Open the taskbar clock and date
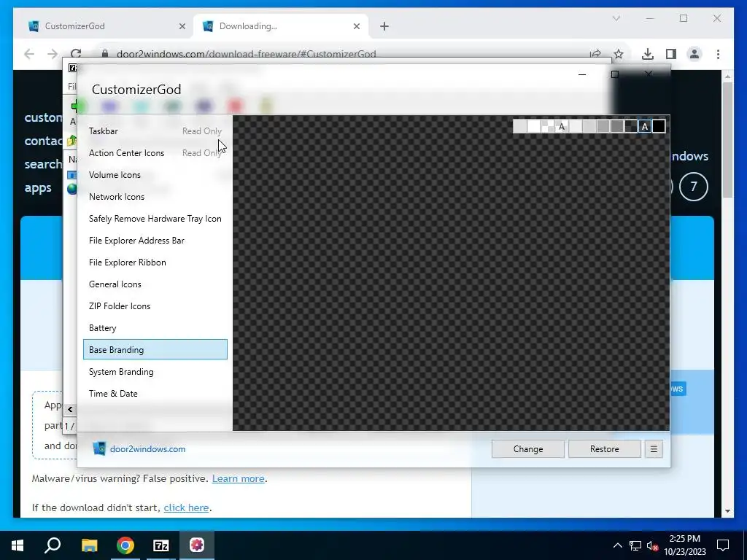 684,545
